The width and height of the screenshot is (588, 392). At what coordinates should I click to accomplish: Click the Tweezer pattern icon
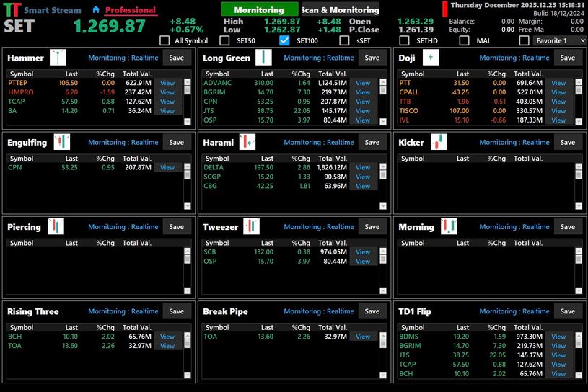[x=250, y=227]
